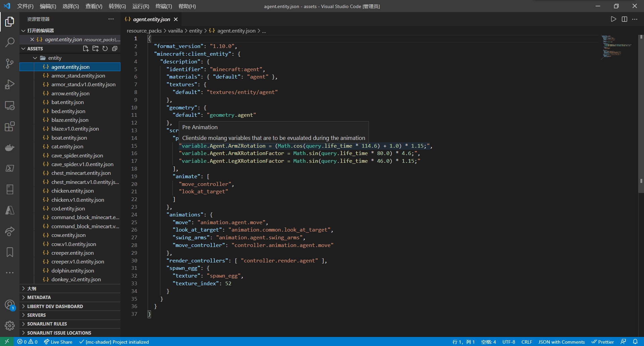Screen dimensions: 644x346
Task: Open the 编辑(E) menu
Action: (x=48, y=6)
